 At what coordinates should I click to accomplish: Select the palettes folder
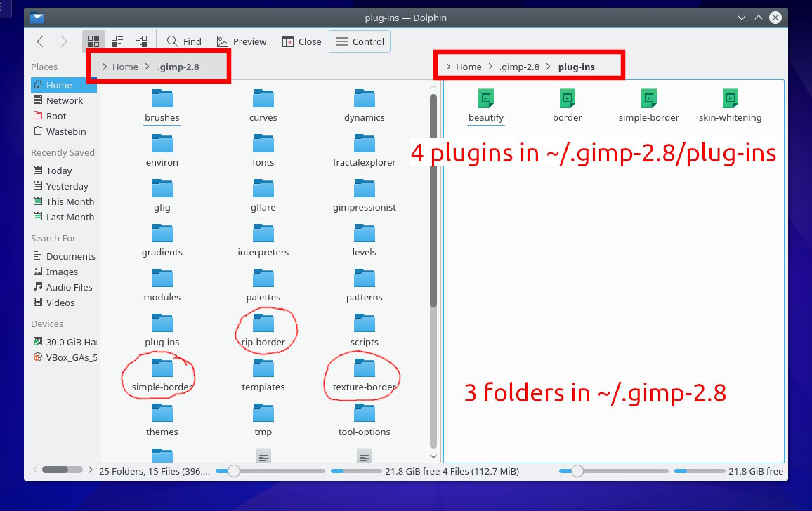263,286
